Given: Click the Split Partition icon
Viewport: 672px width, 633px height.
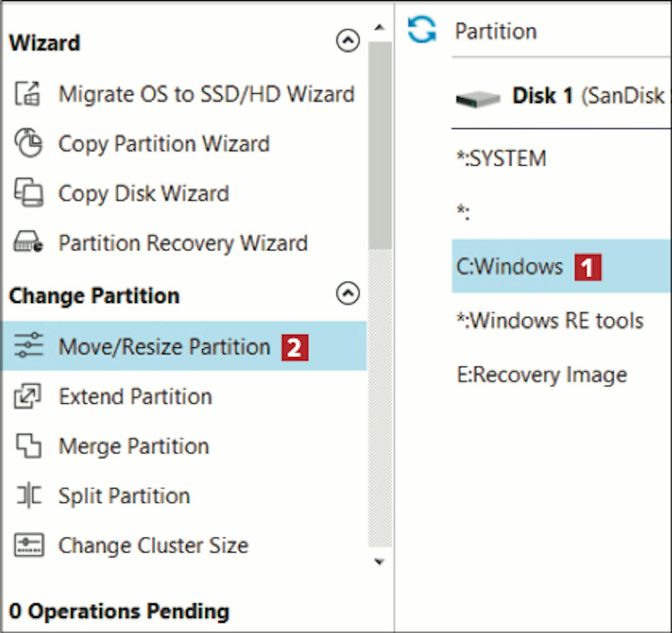Looking at the screenshot, I should (28, 496).
